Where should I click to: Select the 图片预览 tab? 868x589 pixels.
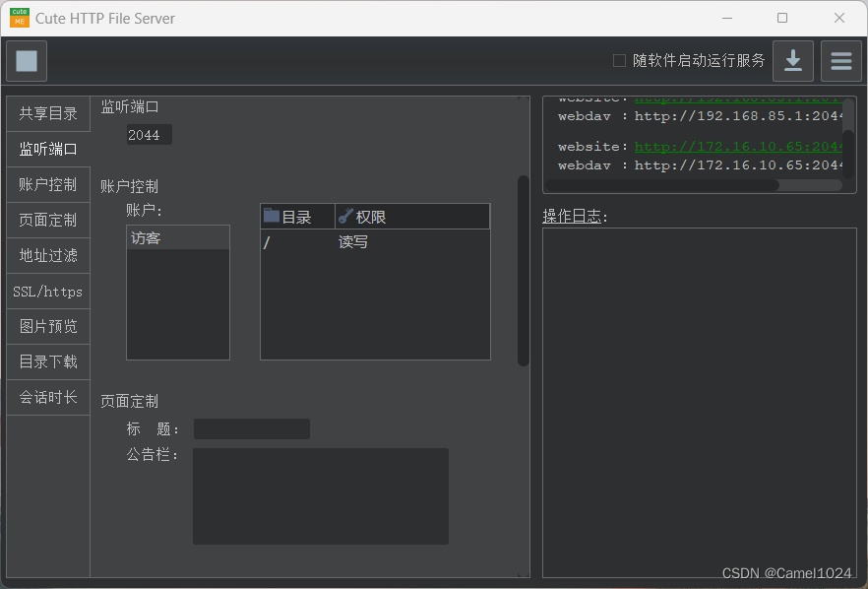point(48,327)
